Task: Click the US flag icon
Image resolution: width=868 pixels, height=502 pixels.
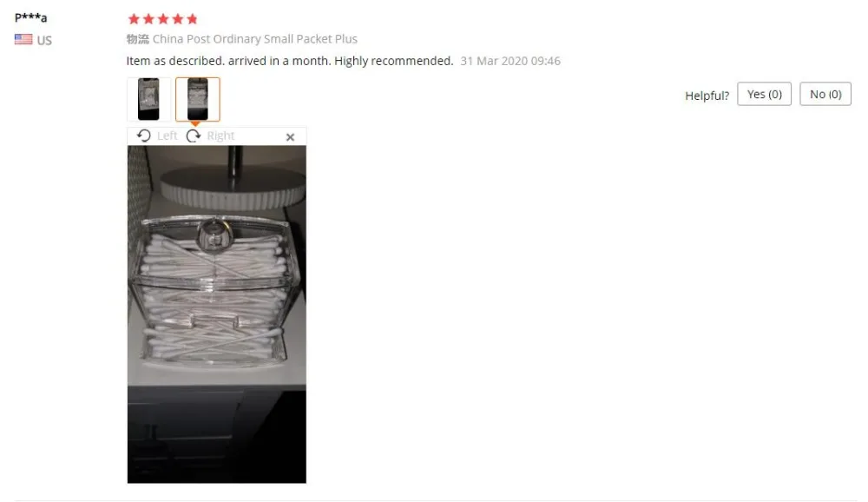Action: 23,39
